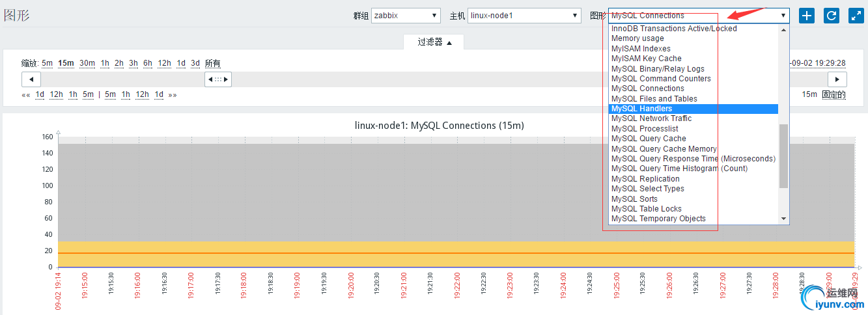Open the 群组 zabbix dropdown
Viewport: 868px width, 315px height.
(x=406, y=16)
